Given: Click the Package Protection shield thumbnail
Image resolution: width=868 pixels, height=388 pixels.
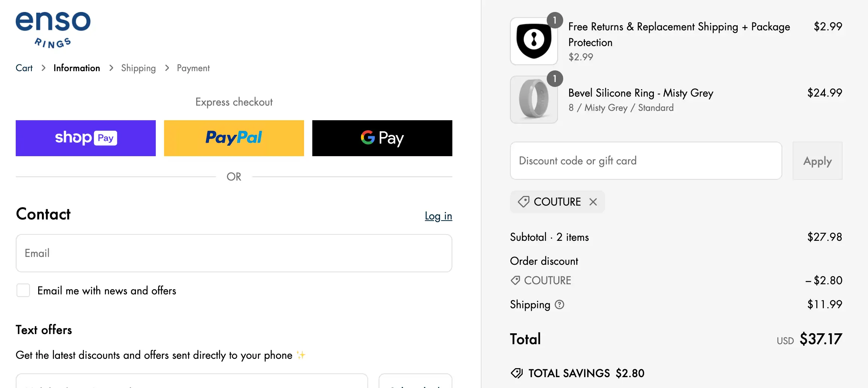Looking at the screenshot, I should [x=534, y=41].
